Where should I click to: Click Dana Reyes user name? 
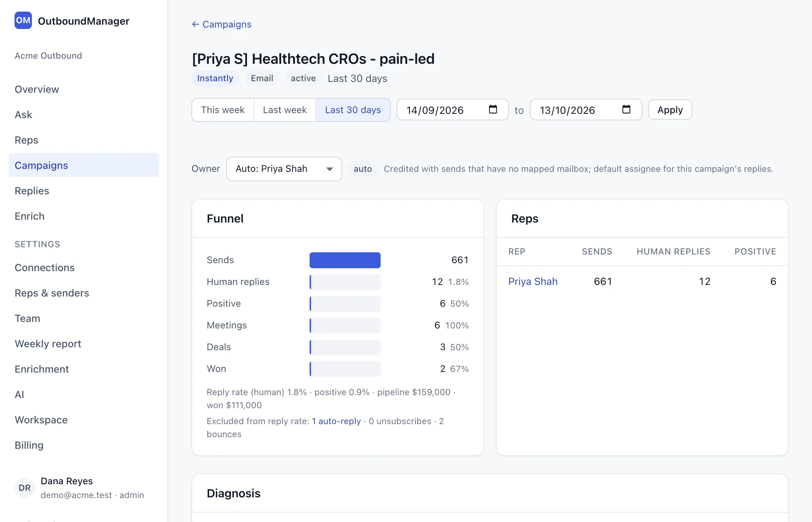coord(67,481)
